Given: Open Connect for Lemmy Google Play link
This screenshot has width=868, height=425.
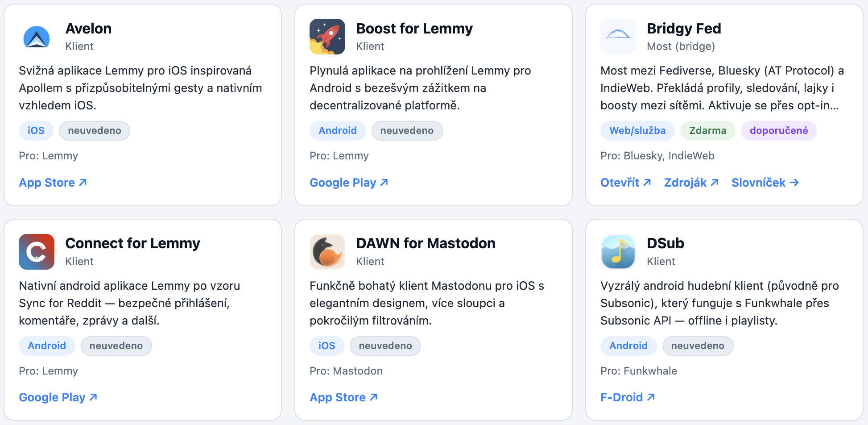Looking at the screenshot, I should point(58,397).
